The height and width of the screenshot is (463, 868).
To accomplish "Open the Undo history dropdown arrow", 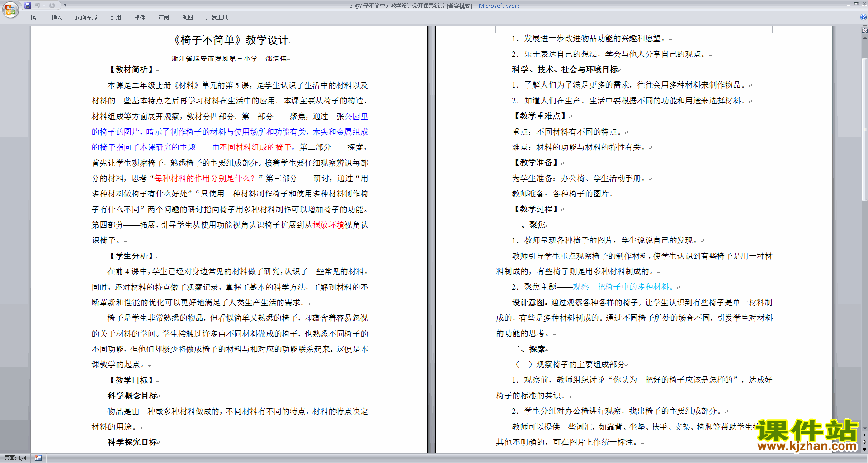I will 44,5.
